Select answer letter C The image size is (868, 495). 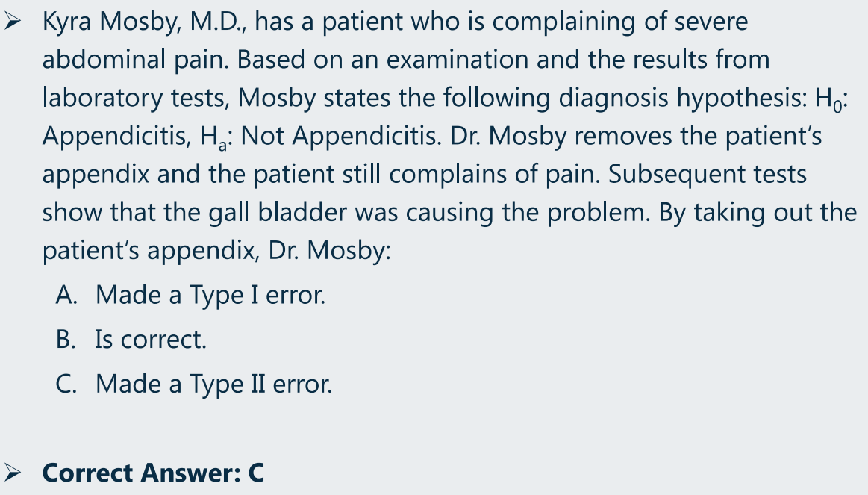(x=66, y=384)
